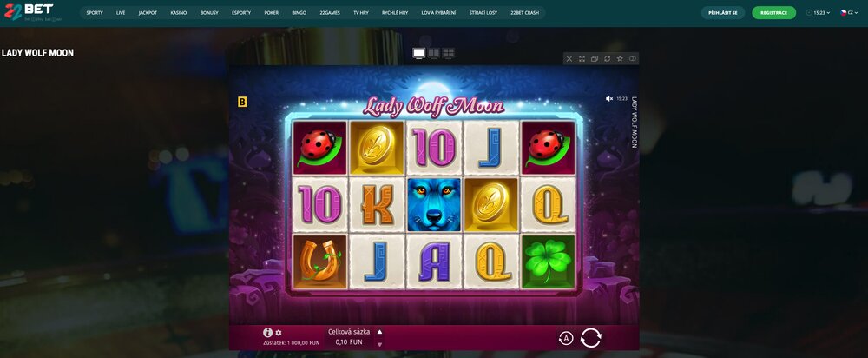The image size is (868, 358).
Task: Open game in separate window icon
Action: click(x=595, y=59)
